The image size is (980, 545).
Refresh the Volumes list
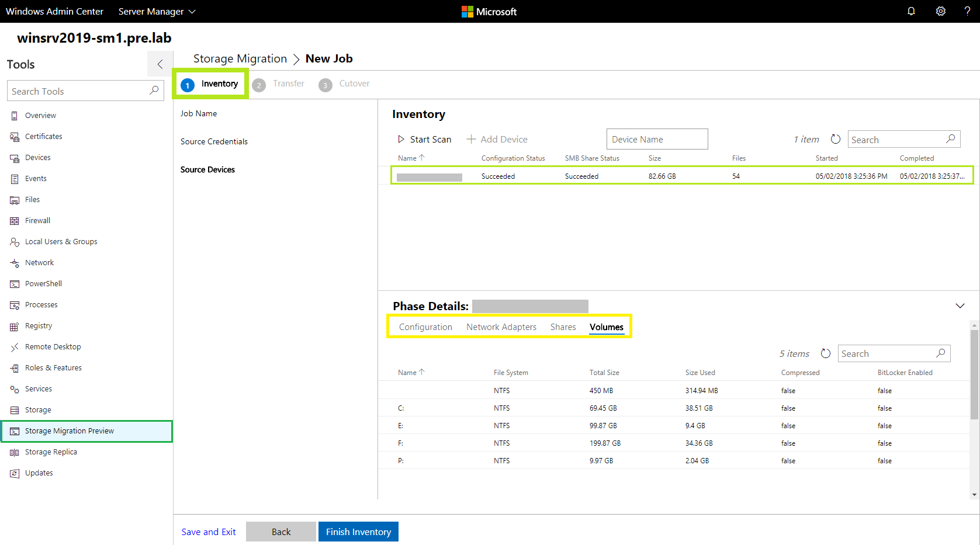826,353
